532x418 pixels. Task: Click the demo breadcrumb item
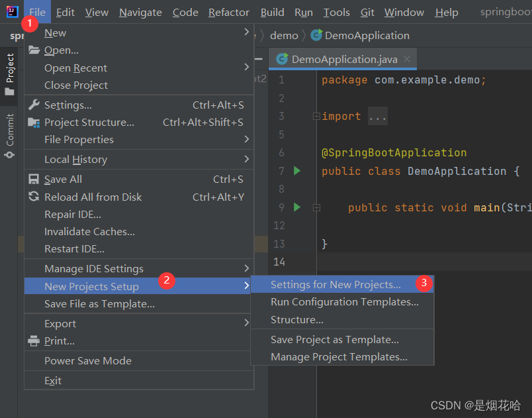[x=284, y=35]
